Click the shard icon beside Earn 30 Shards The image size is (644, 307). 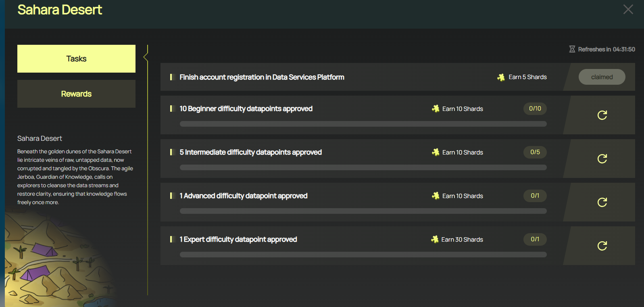click(x=435, y=239)
